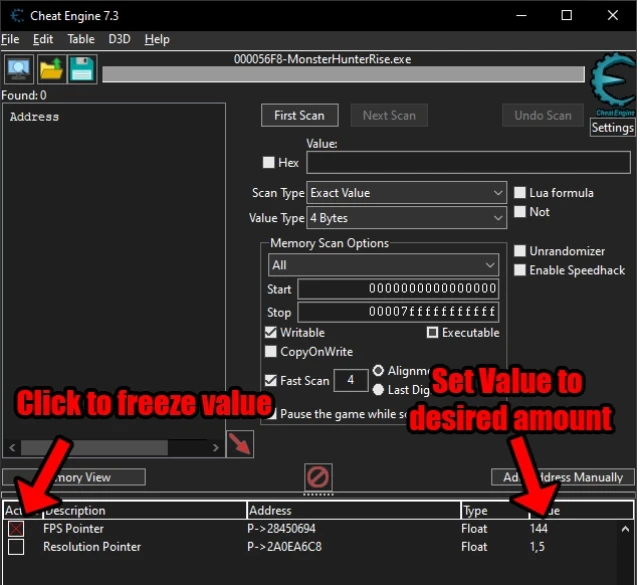
Task: Open Settings under the logo
Action: 613,128
